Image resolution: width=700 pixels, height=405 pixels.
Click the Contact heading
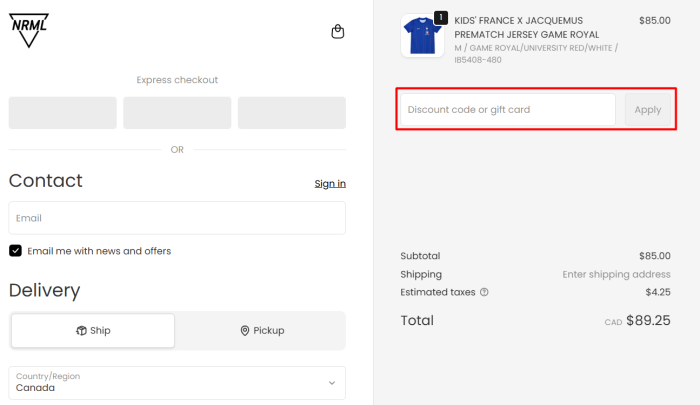46,181
